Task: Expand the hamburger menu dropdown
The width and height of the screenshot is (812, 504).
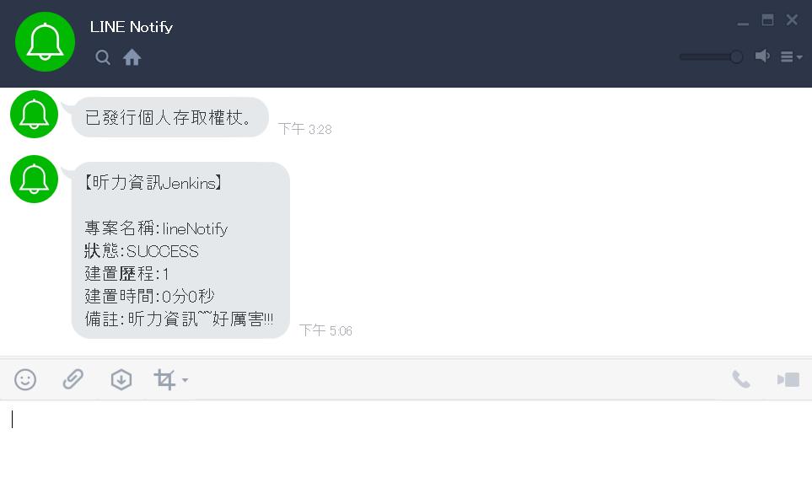Action: pyautogui.click(x=791, y=57)
